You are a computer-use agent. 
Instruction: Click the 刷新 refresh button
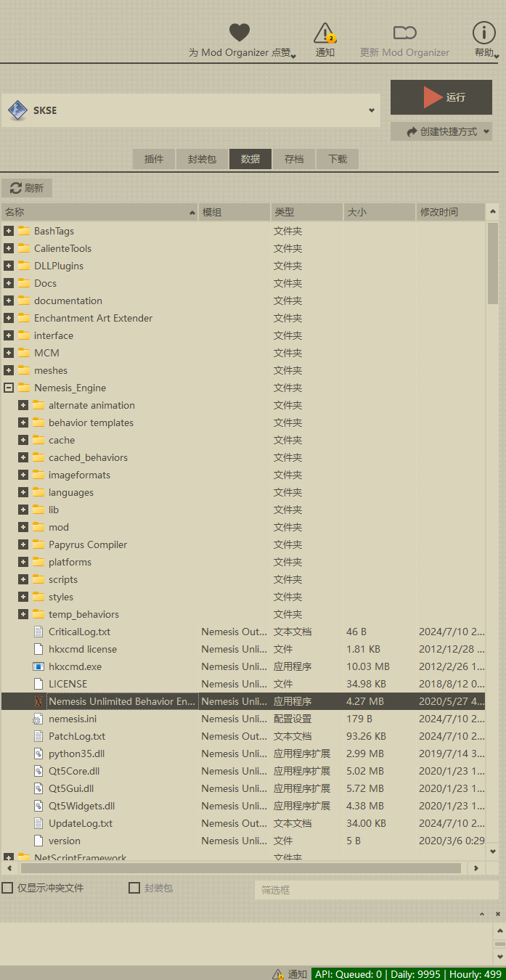pyautogui.click(x=27, y=188)
